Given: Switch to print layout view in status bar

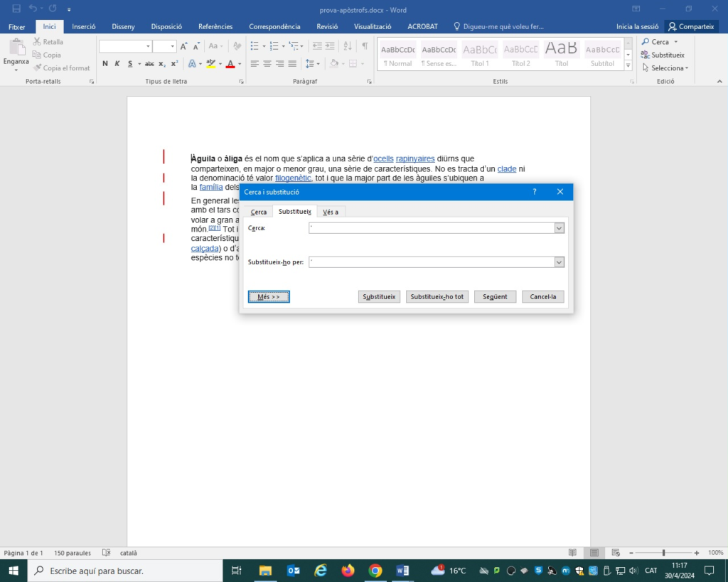Looking at the screenshot, I should click(x=594, y=553).
